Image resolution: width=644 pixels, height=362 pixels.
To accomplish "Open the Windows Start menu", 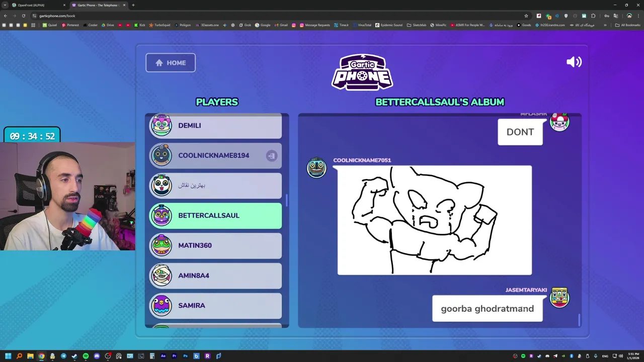I will (x=8, y=356).
